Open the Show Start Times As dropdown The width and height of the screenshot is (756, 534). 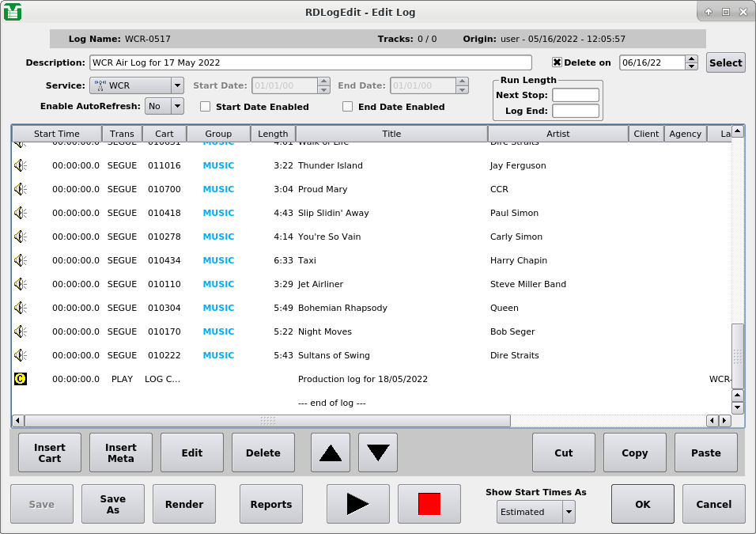(535, 512)
